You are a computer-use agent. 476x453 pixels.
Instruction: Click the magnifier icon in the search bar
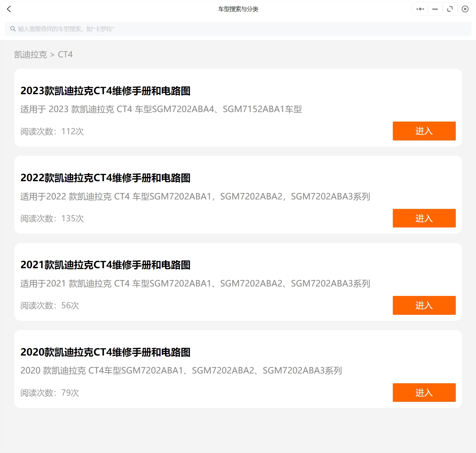[13, 29]
